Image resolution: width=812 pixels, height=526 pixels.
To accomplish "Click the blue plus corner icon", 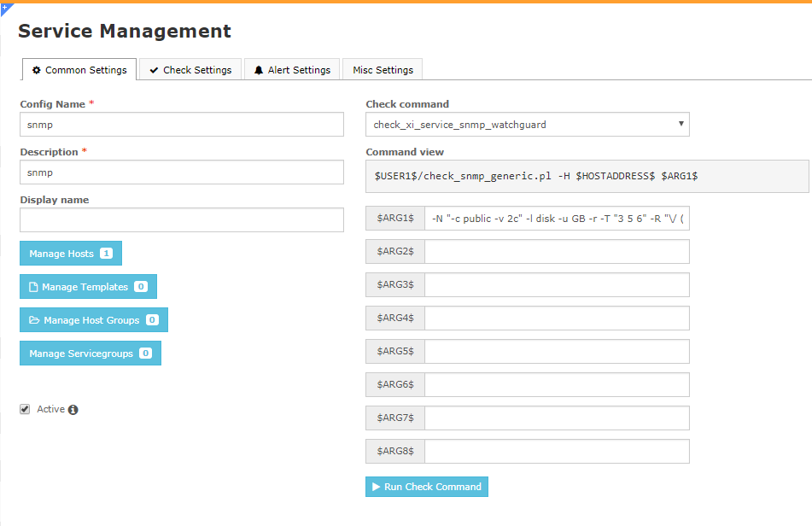I will 5,8.
